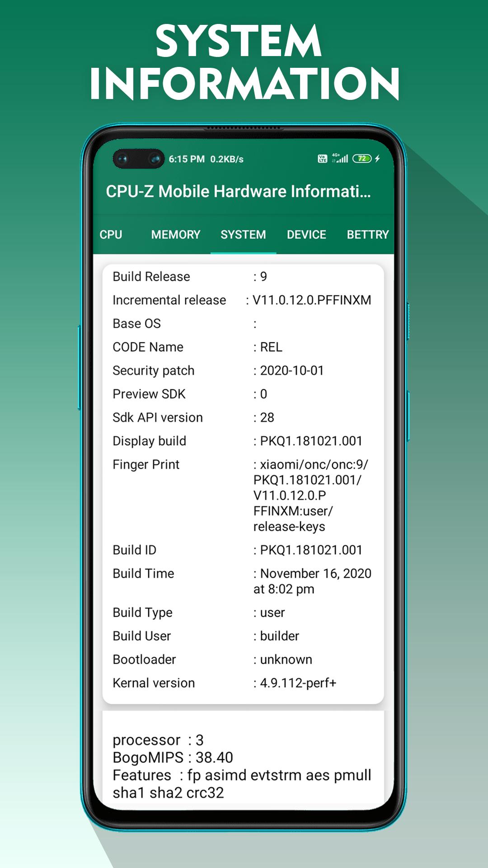488x868 pixels.
Task: Select the BogoMIPS : 38.40 line
Action: point(173,758)
